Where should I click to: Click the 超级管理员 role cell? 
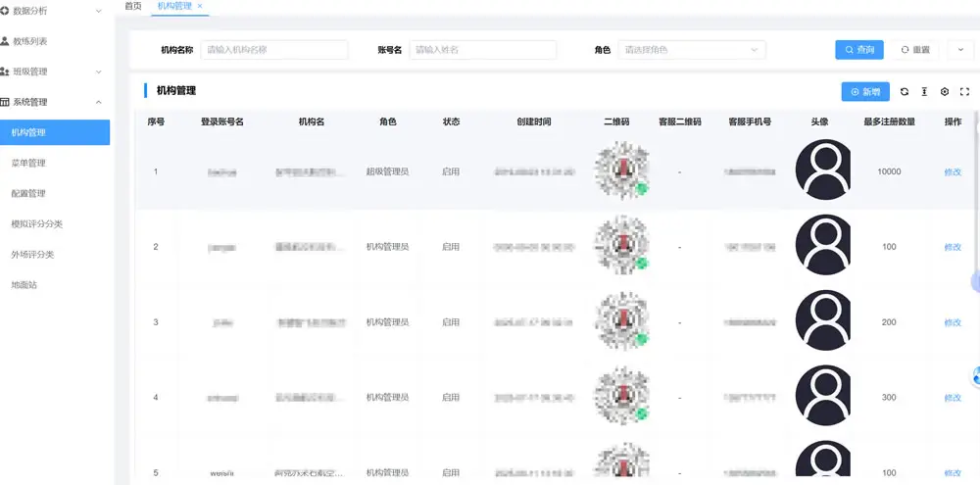387,171
